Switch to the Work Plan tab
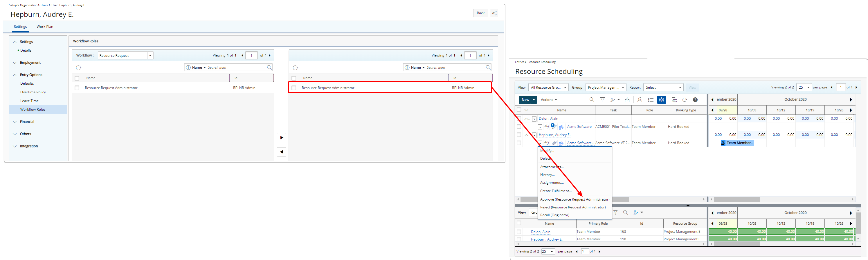868x260 pixels. (x=45, y=27)
